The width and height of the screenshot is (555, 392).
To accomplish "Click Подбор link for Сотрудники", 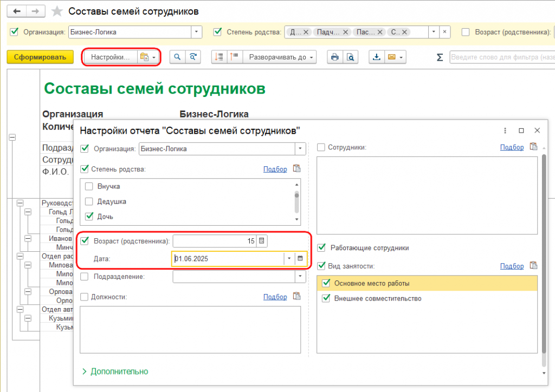I will coord(512,147).
